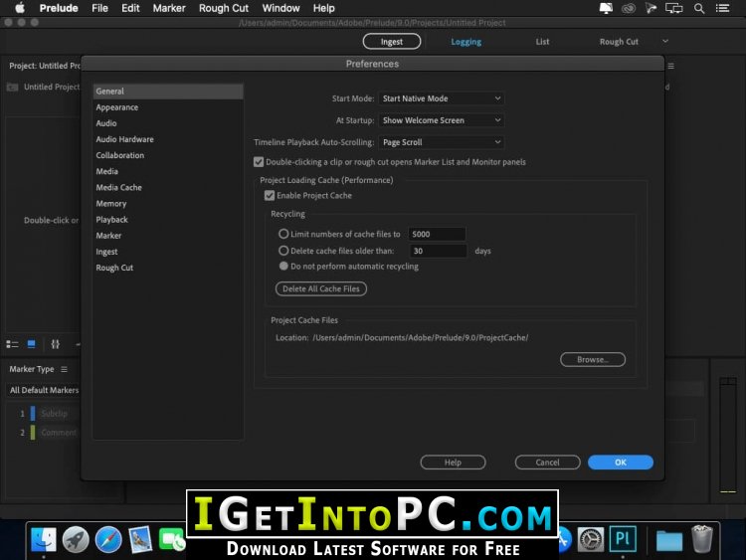Click the Ingest button
The image size is (746, 560).
392,42
